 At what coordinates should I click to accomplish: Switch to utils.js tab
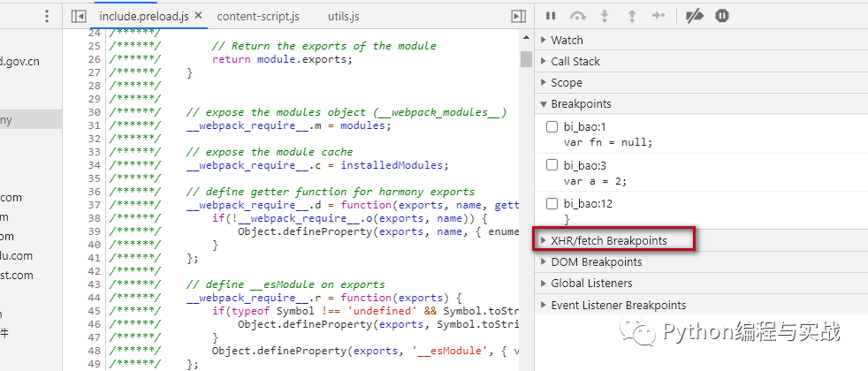pyautogui.click(x=343, y=17)
